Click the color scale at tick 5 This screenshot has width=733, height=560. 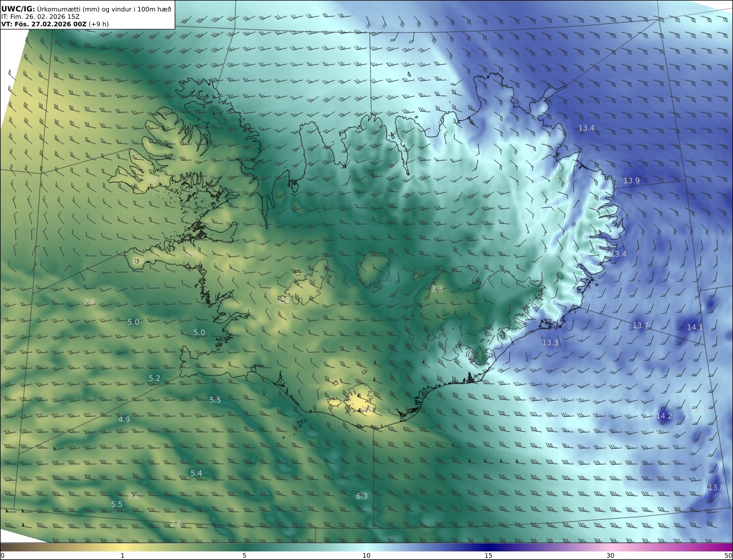tap(245, 555)
